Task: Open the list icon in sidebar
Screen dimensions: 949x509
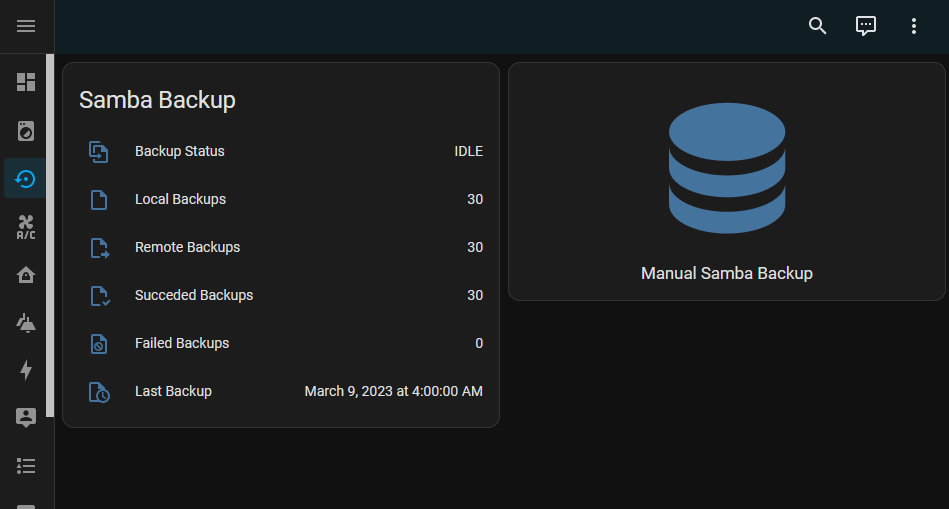Action: click(26, 466)
